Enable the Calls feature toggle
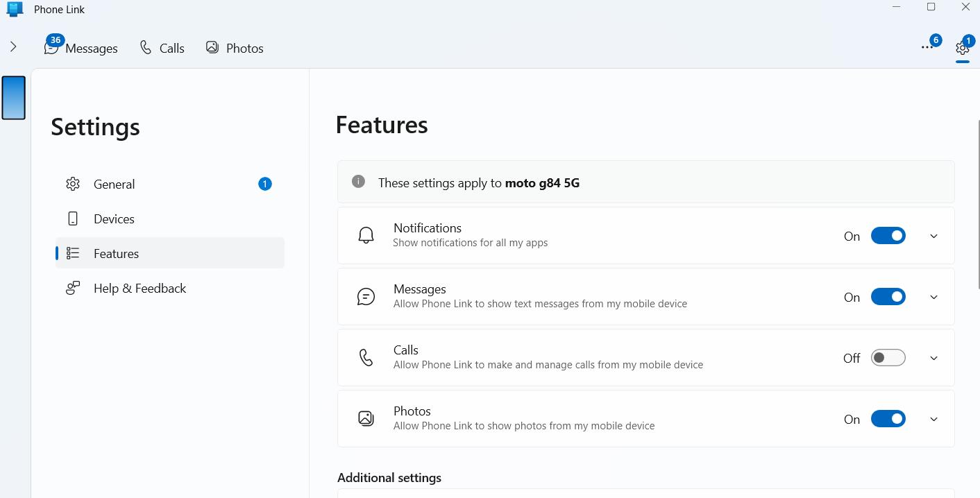Image resolution: width=980 pixels, height=498 pixels. [888, 357]
